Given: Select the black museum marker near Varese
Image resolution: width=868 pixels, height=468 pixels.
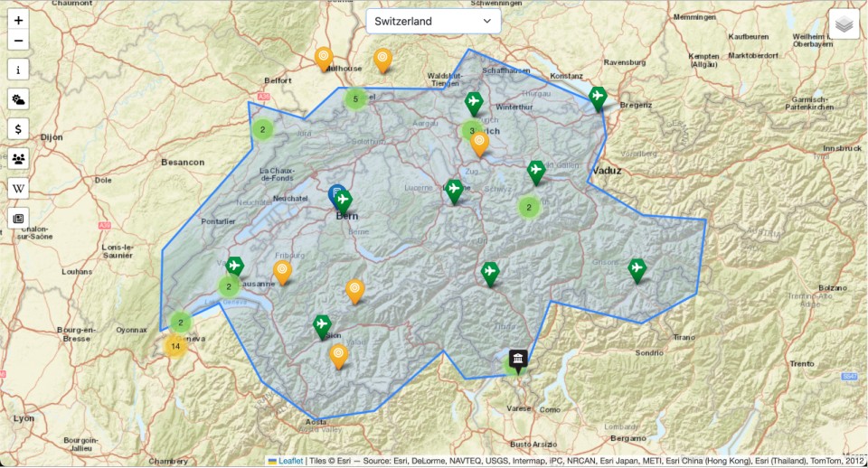Looking at the screenshot, I should [x=518, y=361].
